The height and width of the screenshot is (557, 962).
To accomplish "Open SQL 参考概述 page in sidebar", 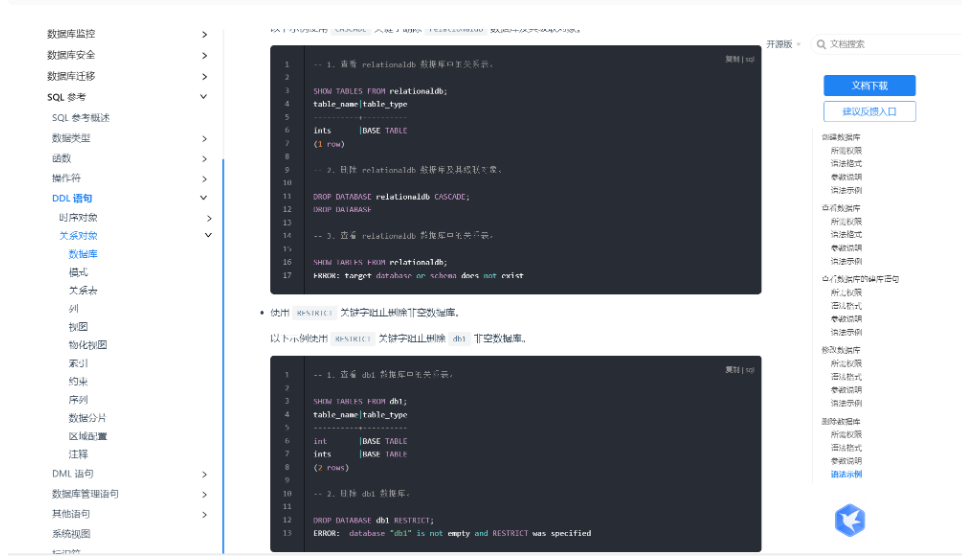I will click(x=81, y=118).
